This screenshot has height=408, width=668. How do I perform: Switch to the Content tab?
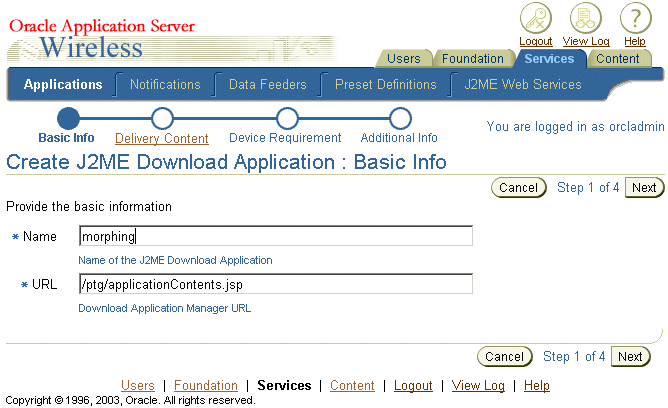(x=618, y=58)
